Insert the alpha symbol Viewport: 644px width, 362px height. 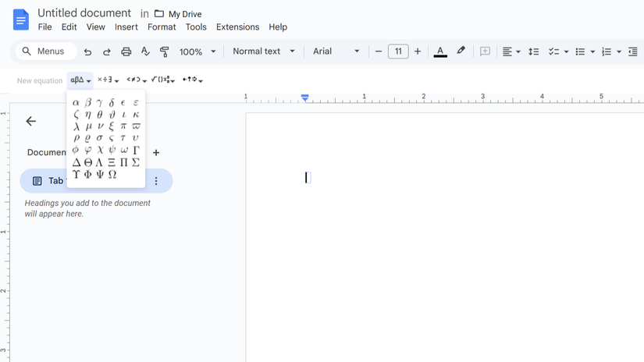pyautogui.click(x=76, y=103)
